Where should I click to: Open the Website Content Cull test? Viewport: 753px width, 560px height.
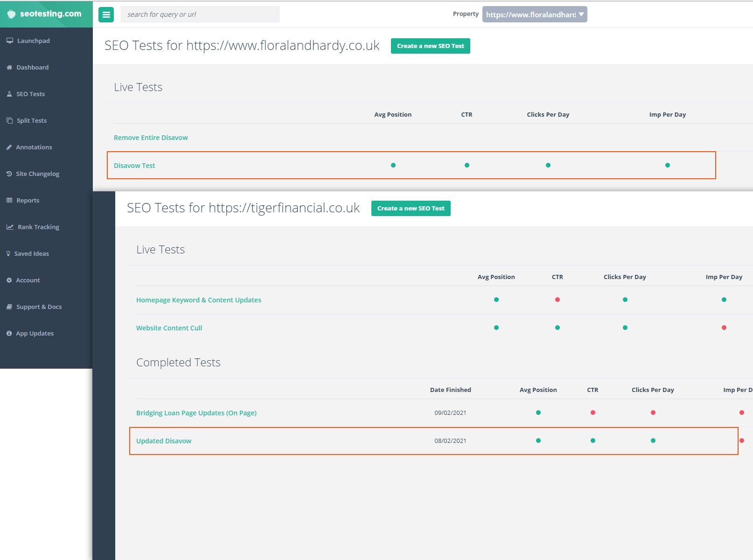click(169, 328)
